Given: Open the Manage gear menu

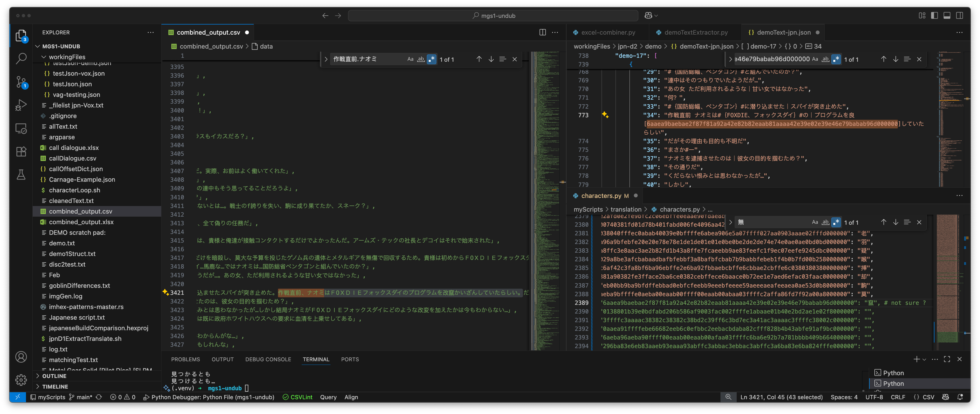Looking at the screenshot, I should [x=21, y=379].
